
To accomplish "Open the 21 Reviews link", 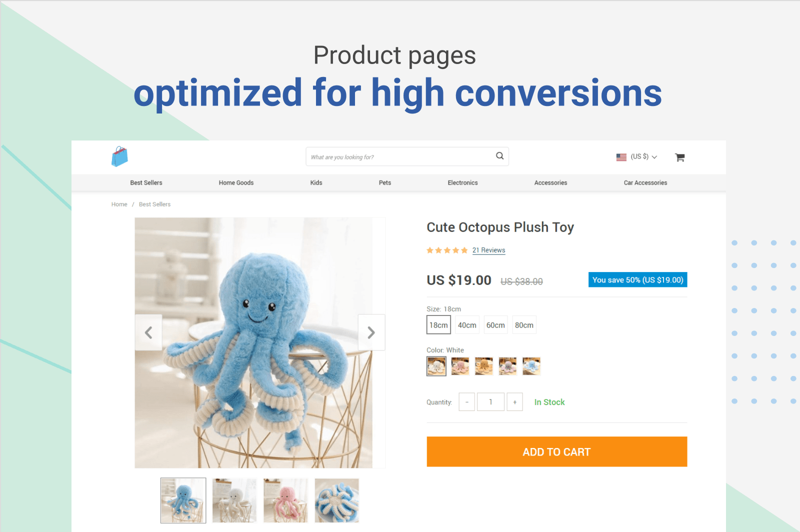I will tap(488, 250).
